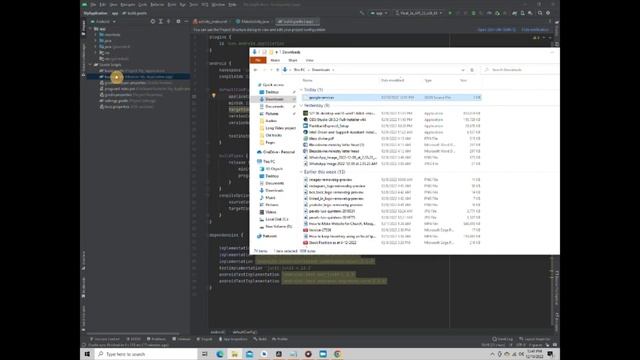The height and width of the screenshot is (360, 640).
Task: Select the google-services file in Downloads
Action: [x=392, y=98]
